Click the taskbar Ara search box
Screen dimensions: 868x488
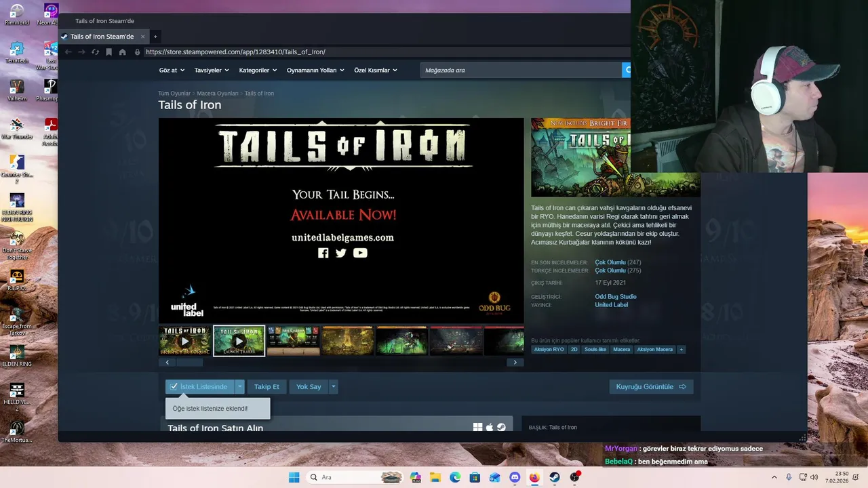(x=354, y=477)
